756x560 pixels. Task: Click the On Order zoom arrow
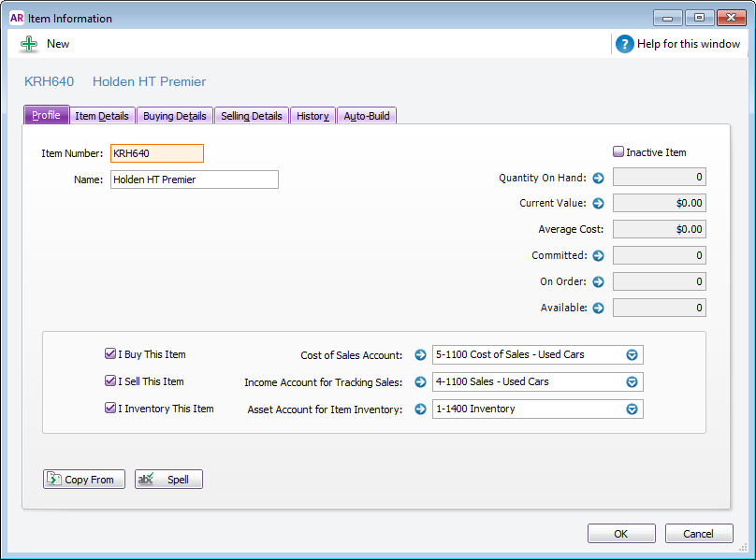pos(598,281)
